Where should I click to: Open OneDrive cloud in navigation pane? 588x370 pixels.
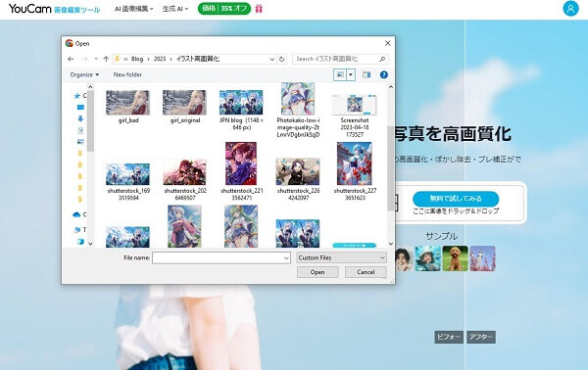coord(76,214)
